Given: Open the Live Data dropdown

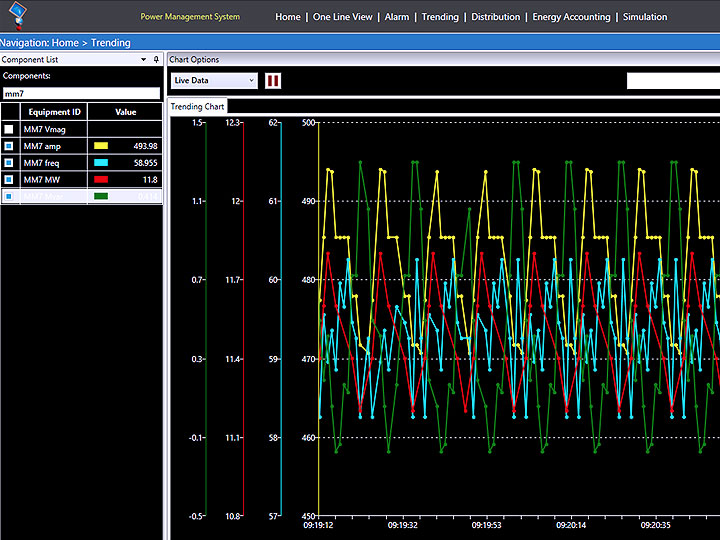Looking at the screenshot, I should coord(214,80).
